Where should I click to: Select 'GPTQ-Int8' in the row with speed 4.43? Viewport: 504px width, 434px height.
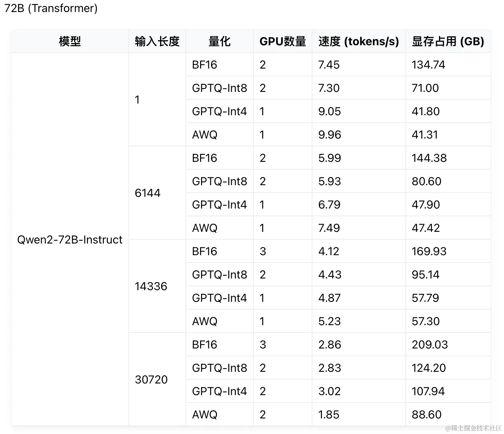click(x=219, y=275)
